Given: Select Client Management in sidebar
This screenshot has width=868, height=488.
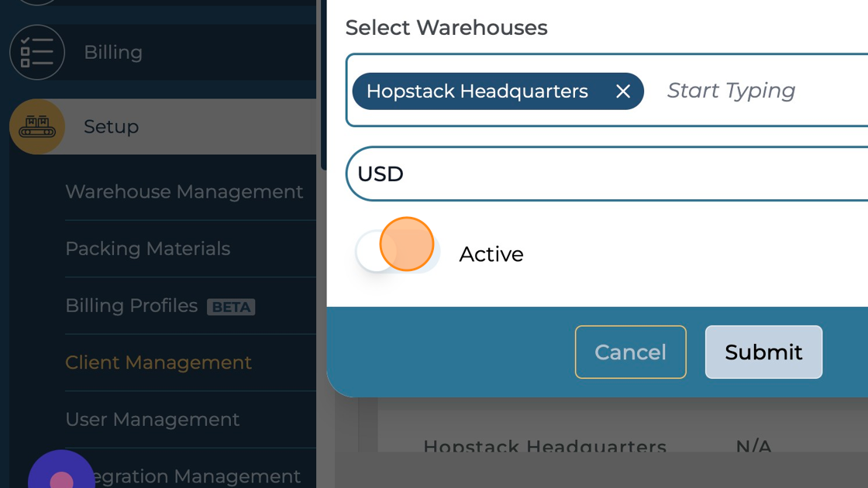Looking at the screenshot, I should (x=158, y=363).
